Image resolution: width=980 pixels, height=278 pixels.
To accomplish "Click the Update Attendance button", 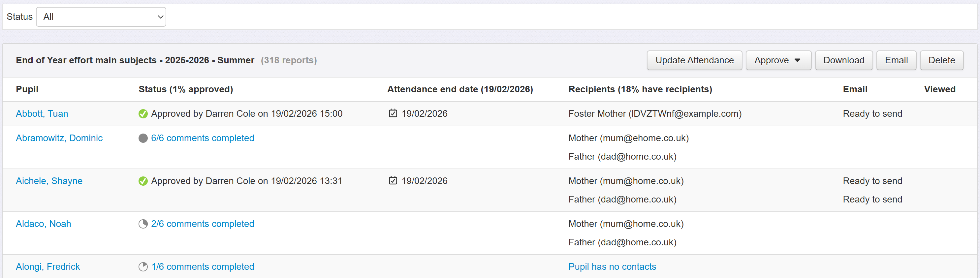I will [x=694, y=60].
